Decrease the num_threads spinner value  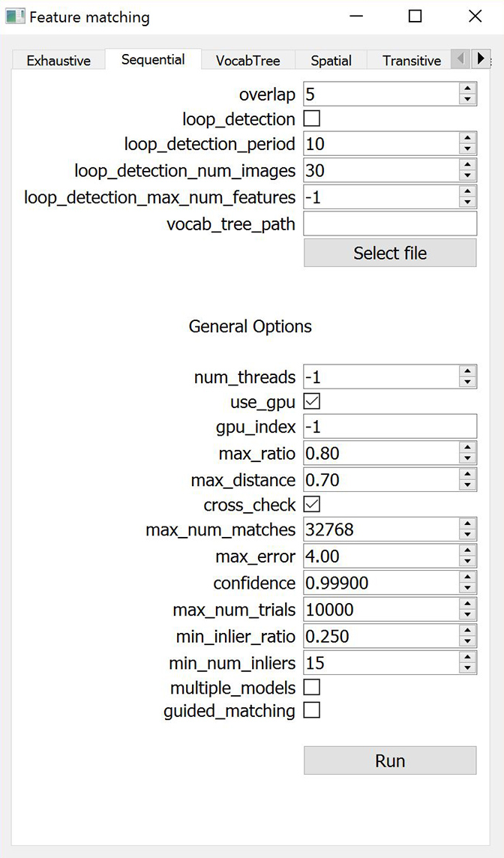coord(468,382)
